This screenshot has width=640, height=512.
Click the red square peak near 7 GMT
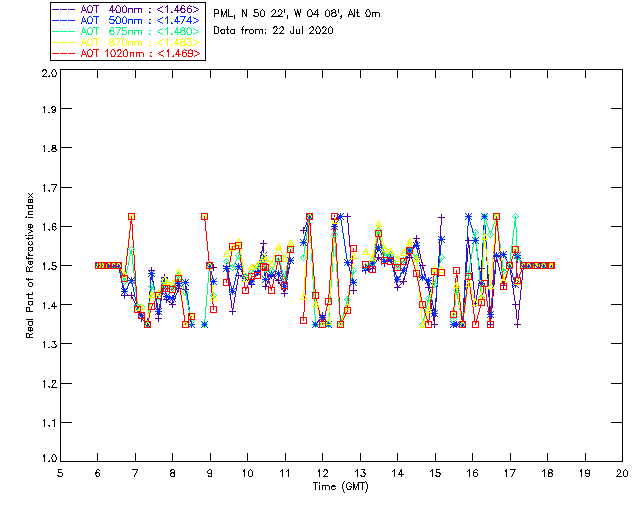131,216
